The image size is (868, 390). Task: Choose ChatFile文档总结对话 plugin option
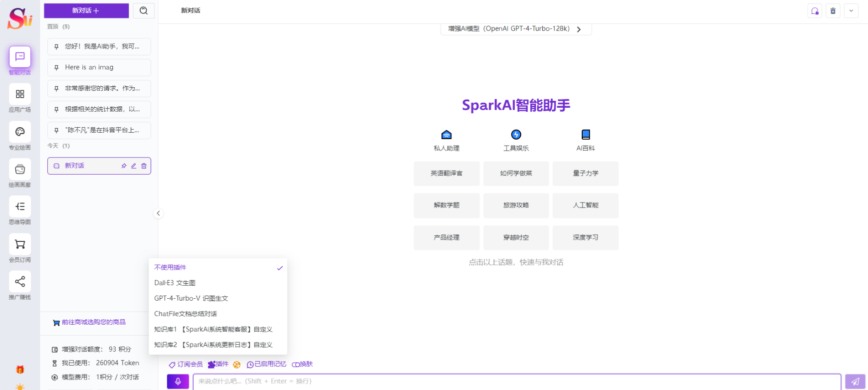(x=186, y=314)
